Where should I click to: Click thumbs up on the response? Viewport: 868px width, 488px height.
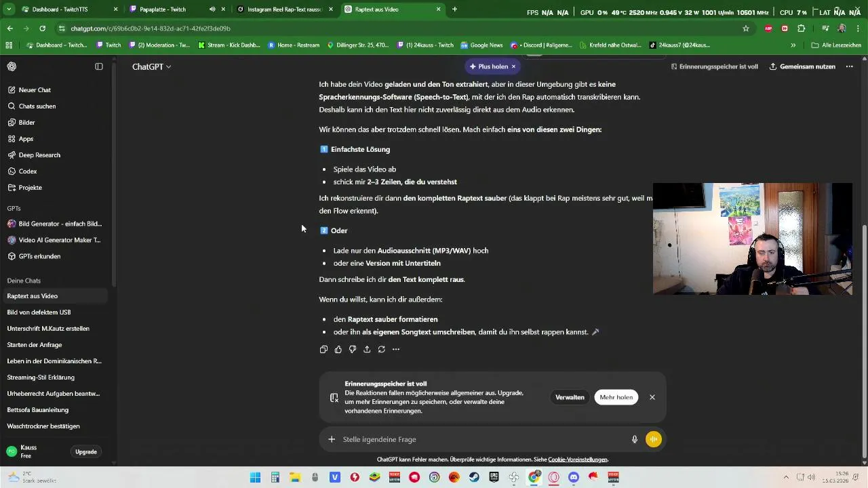pyautogui.click(x=338, y=349)
